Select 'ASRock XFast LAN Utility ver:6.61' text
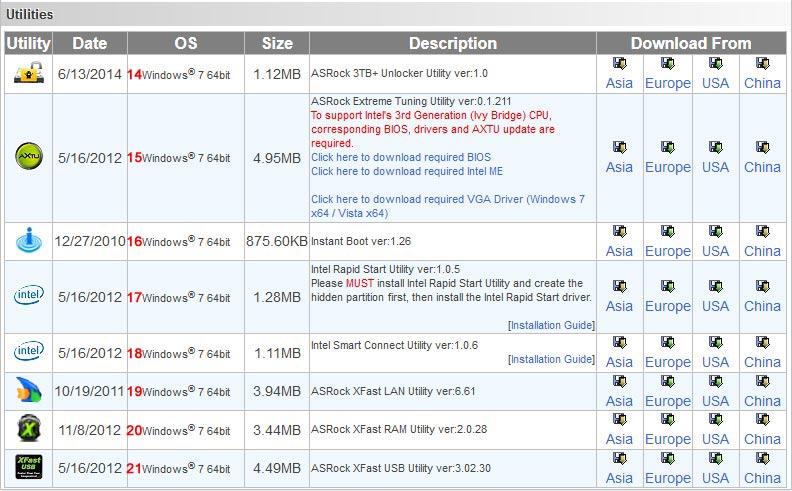The height and width of the screenshot is (491, 792). point(393,391)
